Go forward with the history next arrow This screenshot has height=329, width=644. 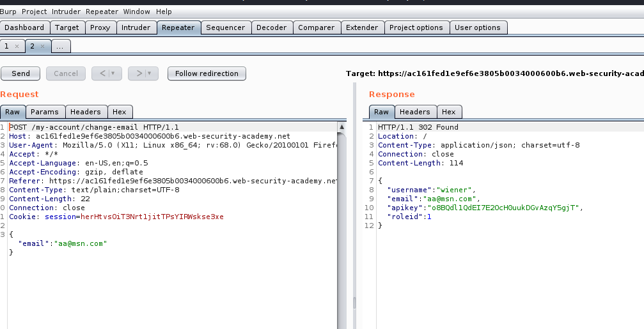click(x=139, y=73)
